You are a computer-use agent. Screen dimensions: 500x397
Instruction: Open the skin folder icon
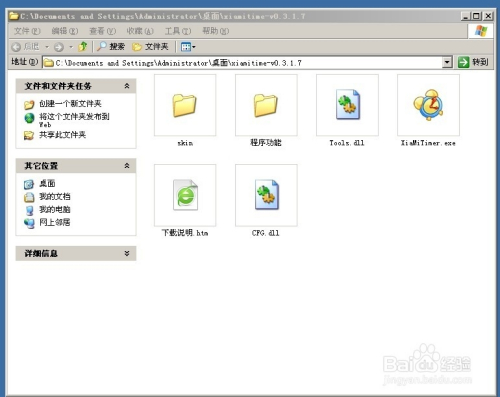tap(185, 105)
